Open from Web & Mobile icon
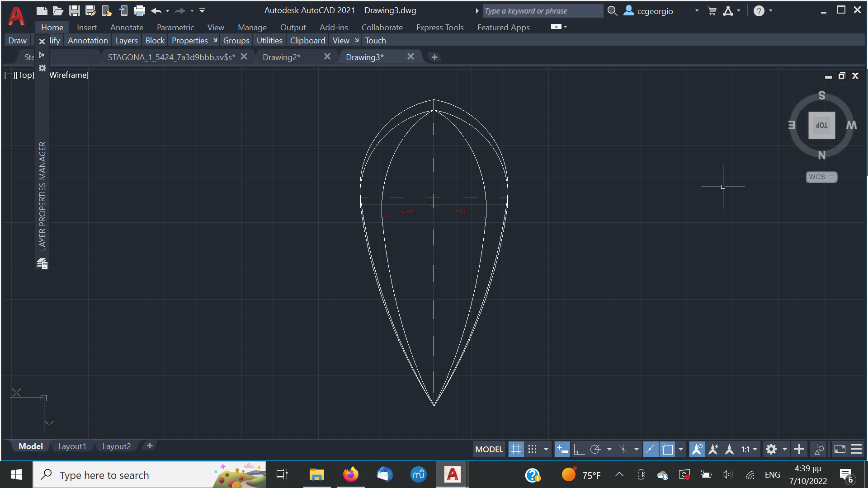The width and height of the screenshot is (868, 488). tap(107, 11)
